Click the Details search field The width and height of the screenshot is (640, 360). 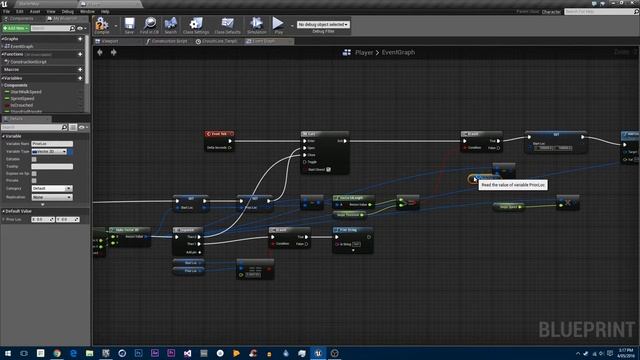click(x=35, y=127)
